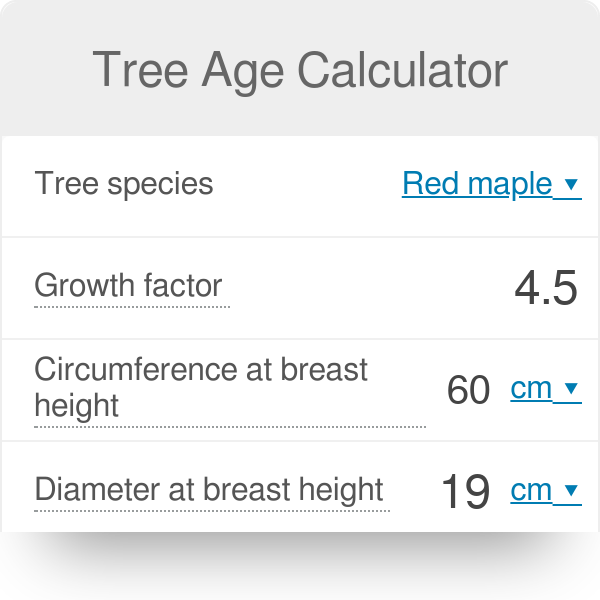Viewport: 600px width, 600px height.
Task: Focus the diameter value field showing 19
Action: (465, 491)
